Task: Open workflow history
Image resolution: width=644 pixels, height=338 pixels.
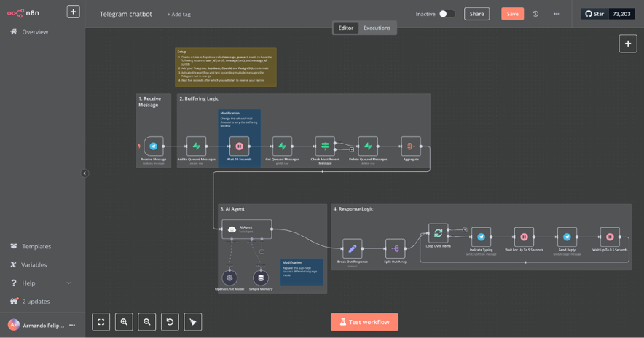Action: [535, 14]
